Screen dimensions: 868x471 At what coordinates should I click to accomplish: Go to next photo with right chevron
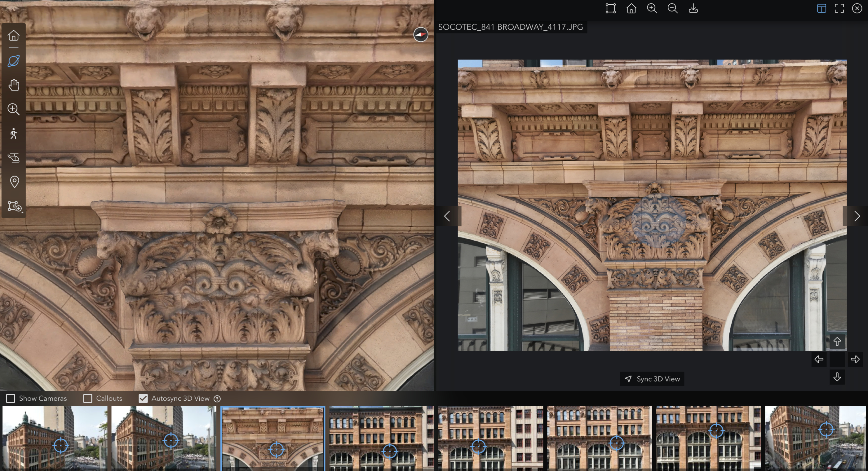[x=857, y=216]
